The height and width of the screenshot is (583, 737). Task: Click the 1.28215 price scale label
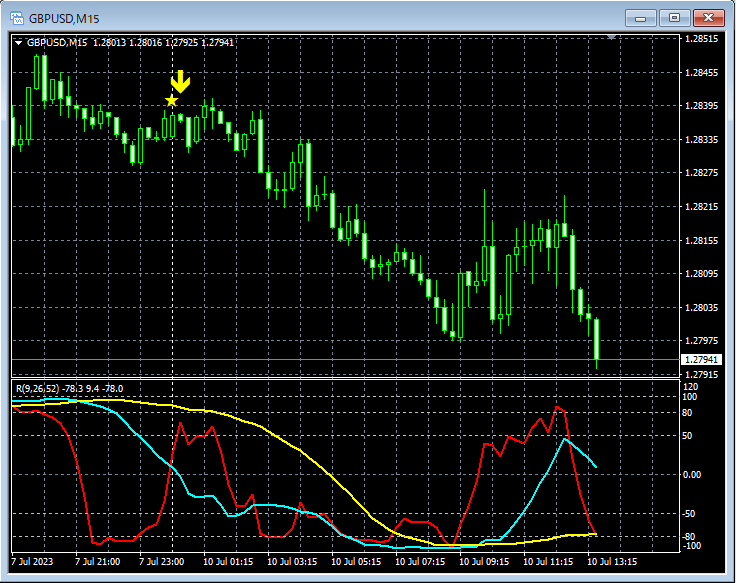point(701,206)
